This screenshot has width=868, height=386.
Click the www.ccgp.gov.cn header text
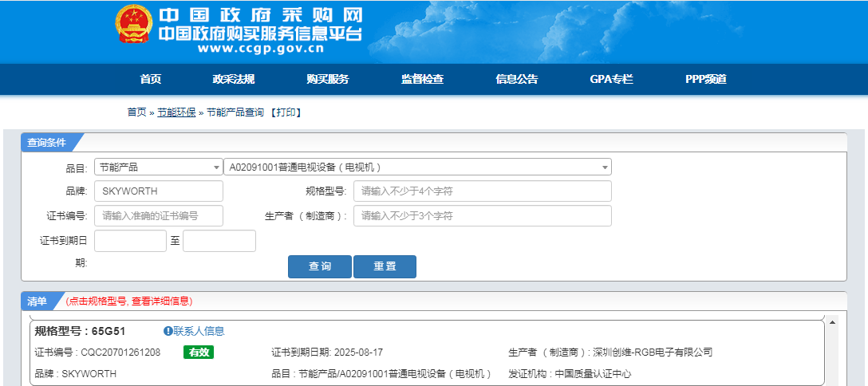pyautogui.click(x=261, y=49)
